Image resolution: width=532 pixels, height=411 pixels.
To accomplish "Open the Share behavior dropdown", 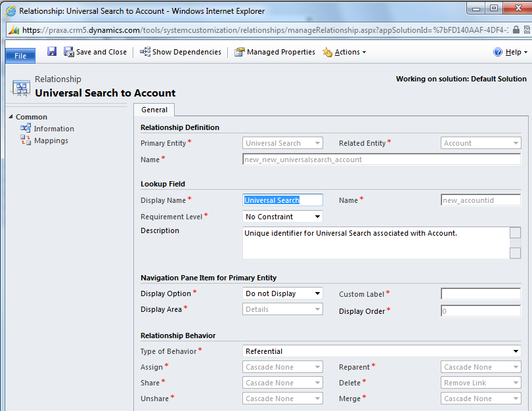I will click(282, 383).
